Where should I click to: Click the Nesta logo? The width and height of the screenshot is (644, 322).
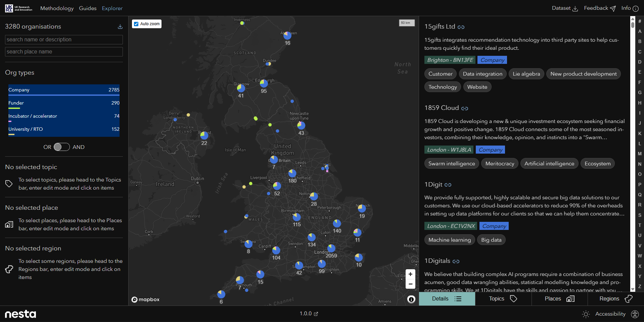(20, 314)
